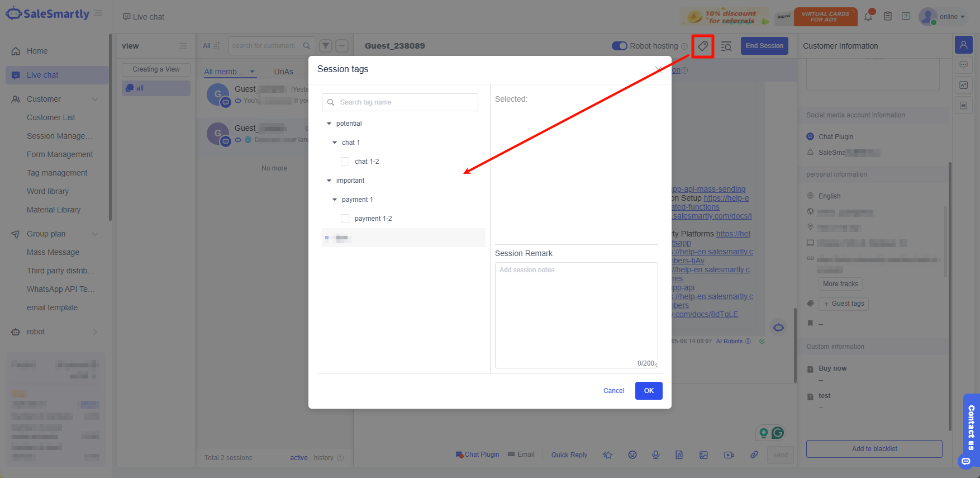Open Tag management in sidebar
Screen dimensions: 980x478
point(57,173)
